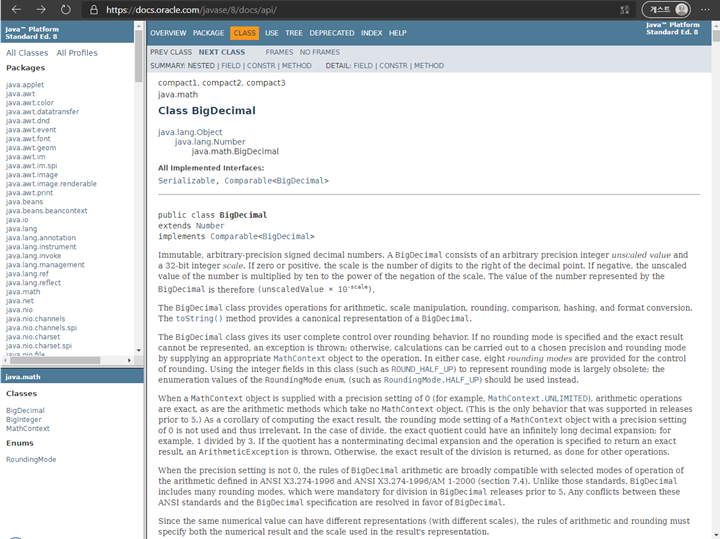Follow the ArithmeticException link
Image resolution: width=720 pixels, height=539 pixels.
click(243, 452)
